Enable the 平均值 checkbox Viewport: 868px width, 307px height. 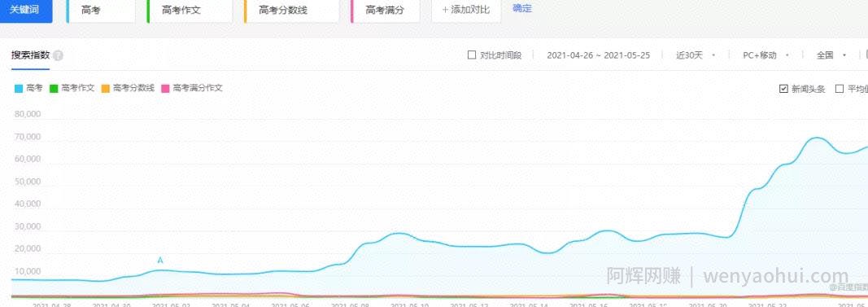[x=840, y=89]
